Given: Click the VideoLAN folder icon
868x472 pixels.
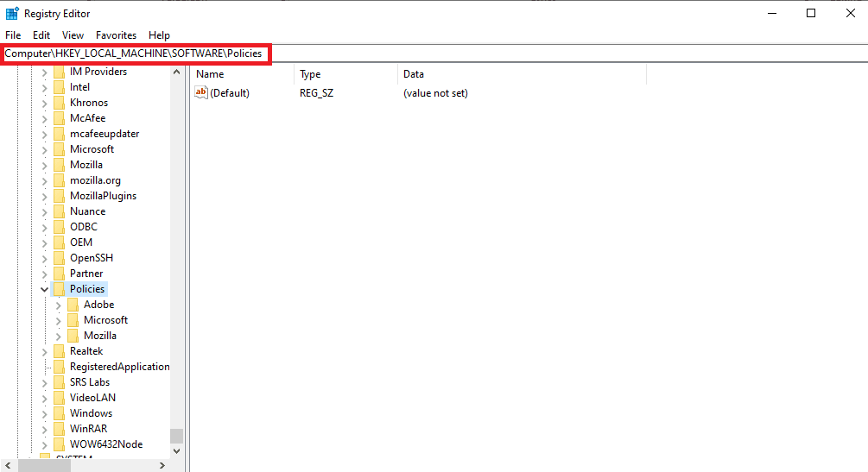Looking at the screenshot, I should [60, 398].
